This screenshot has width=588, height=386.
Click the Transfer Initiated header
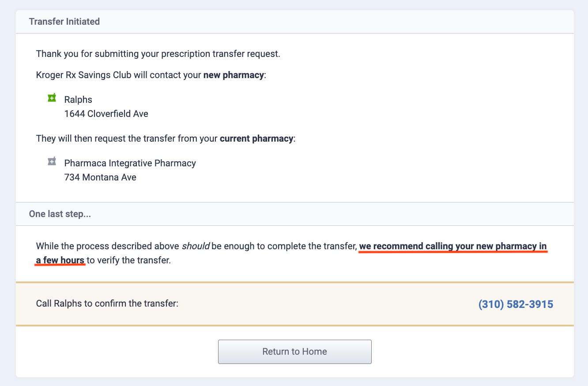tap(64, 22)
